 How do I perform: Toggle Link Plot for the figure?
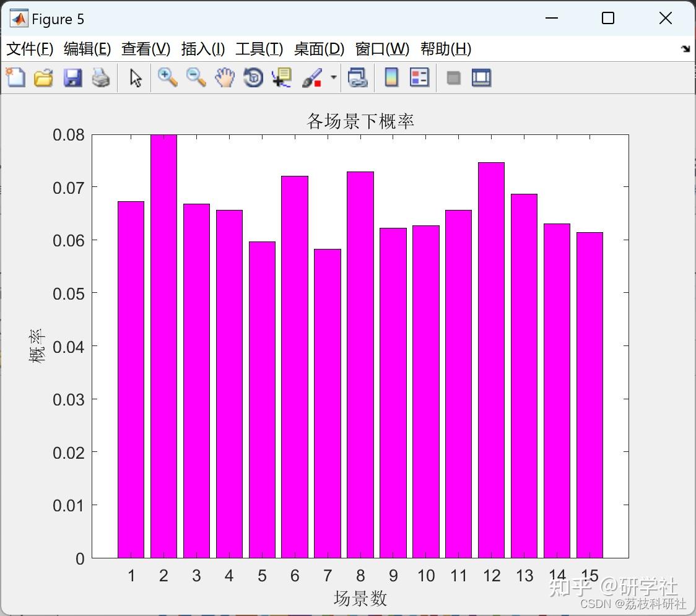point(358,77)
